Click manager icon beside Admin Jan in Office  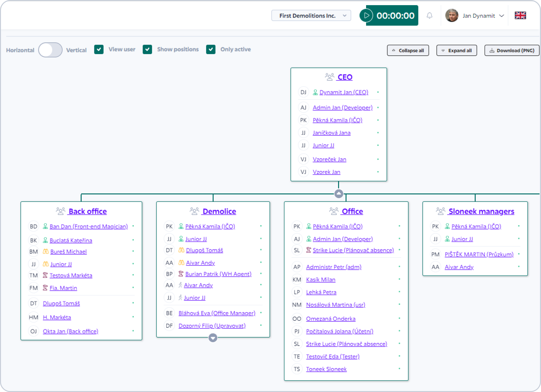point(309,239)
